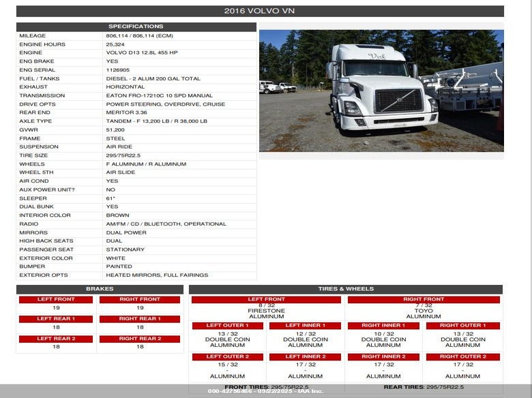
Task: Click the LEFT OUTER 1 tire label
Action: pos(228,326)
